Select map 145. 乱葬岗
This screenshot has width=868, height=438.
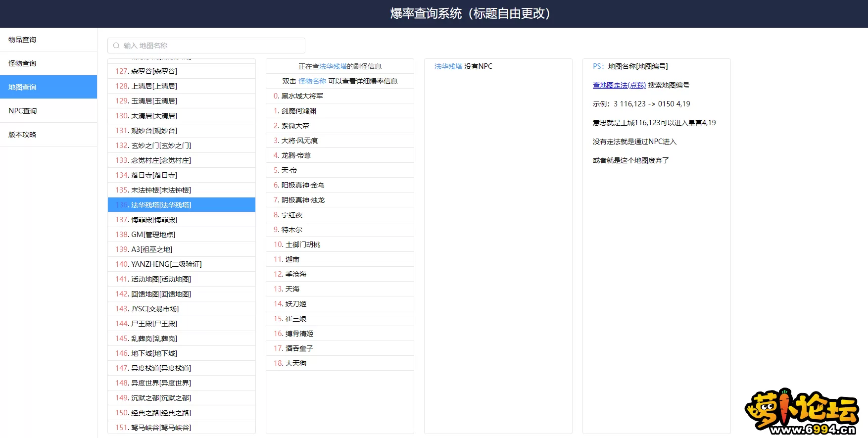tap(182, 339)
